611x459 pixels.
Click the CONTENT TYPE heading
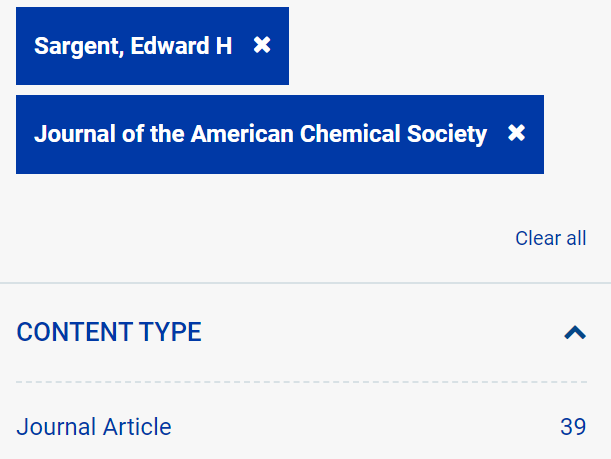(x=109, y=332)
